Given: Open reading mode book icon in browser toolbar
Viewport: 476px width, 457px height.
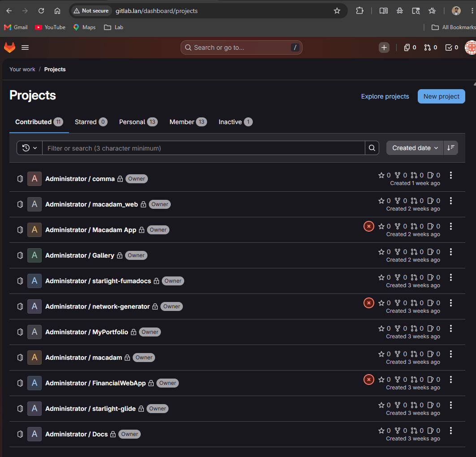Looking at the screenshot, I should click(x=383, y=11).
